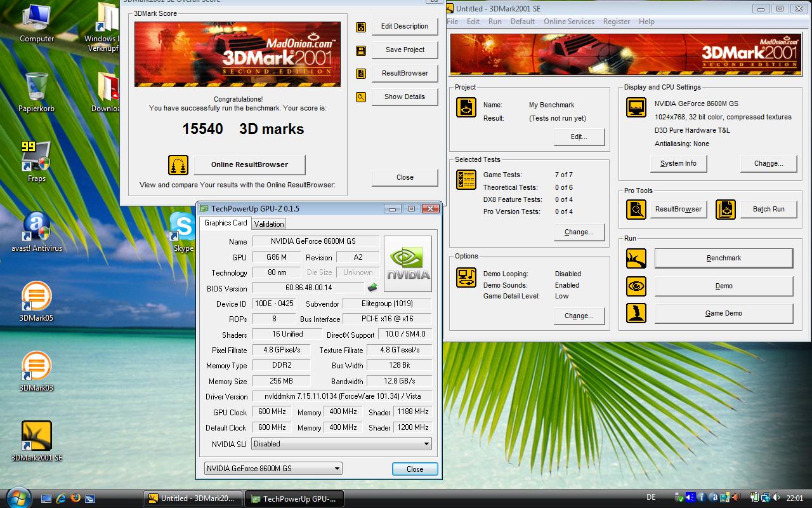Open the Run menu in 3DMark2001 SE
Viewport: 812px width, 508px height.
[495, 22]
